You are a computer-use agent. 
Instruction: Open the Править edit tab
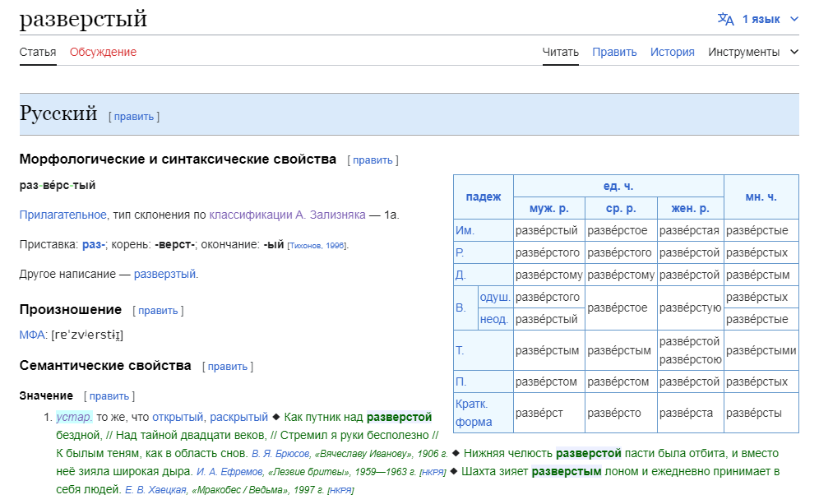pyautogui.click(x=614, y=53)
